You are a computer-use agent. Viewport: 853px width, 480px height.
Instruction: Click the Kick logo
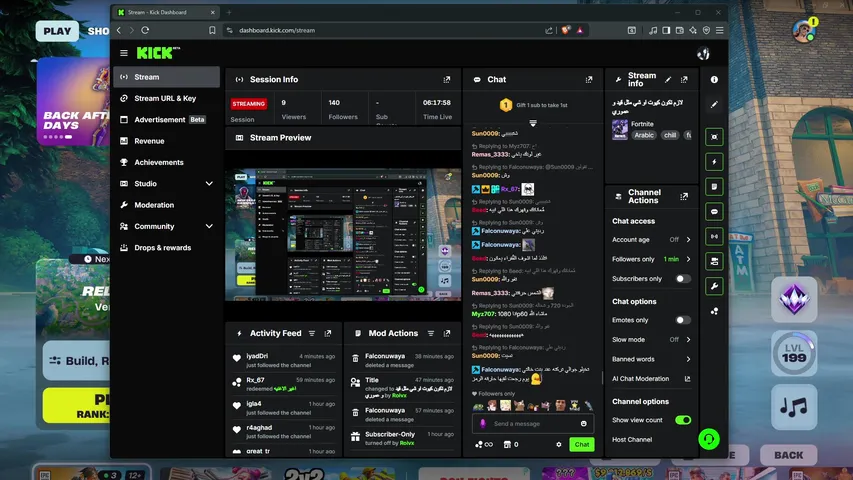tap(158, 53)
